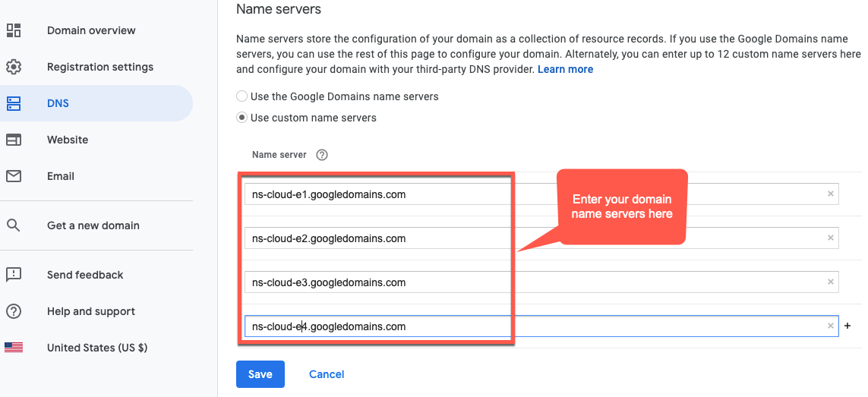The height and width of the screenshot is (397, 868).
Task: Click the Domain overview dashboard icon
Action: coord(14,30)
